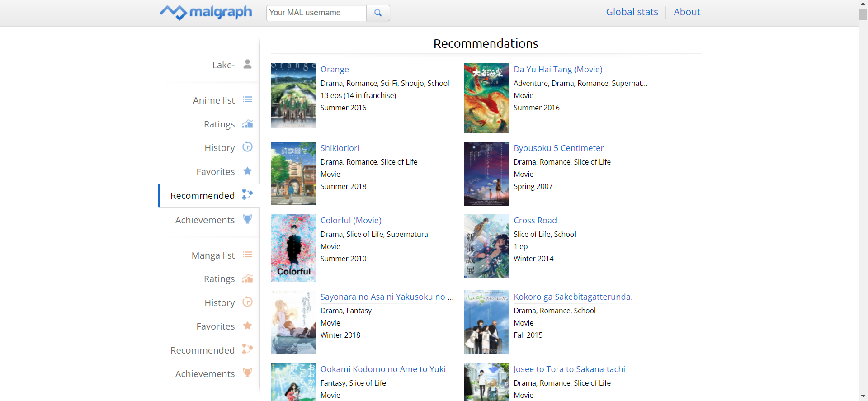Click the manga Recommended orange icon
Image resolution: width=868 pixels, height=401 pixels.
click(x=247, y=349)
